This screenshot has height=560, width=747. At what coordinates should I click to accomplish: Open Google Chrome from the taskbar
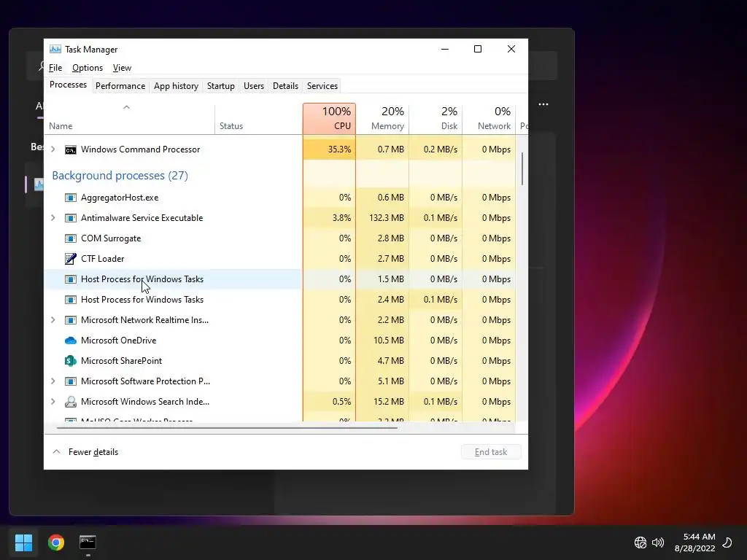55,542
